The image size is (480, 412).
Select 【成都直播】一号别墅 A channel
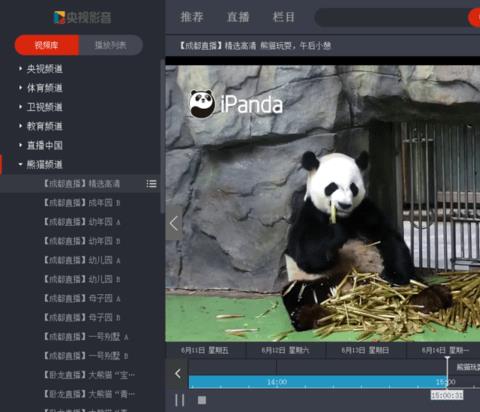(x=86, y=337)
